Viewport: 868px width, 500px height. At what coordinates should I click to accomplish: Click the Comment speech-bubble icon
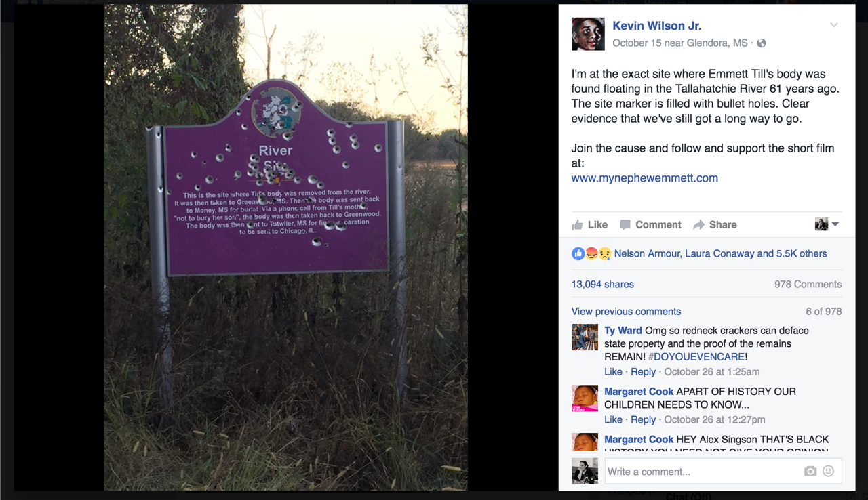(x=625, y=225)
